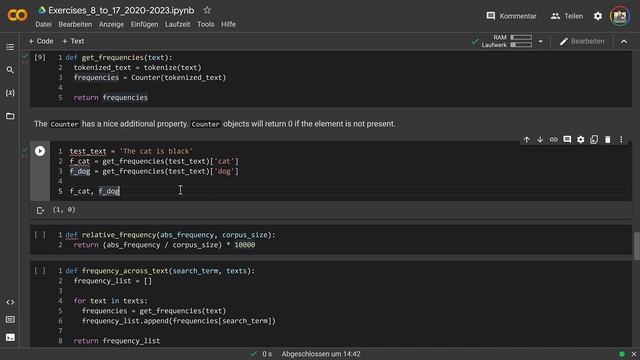Run the test_text cell

pyautogui.click(x=40, y=151)
